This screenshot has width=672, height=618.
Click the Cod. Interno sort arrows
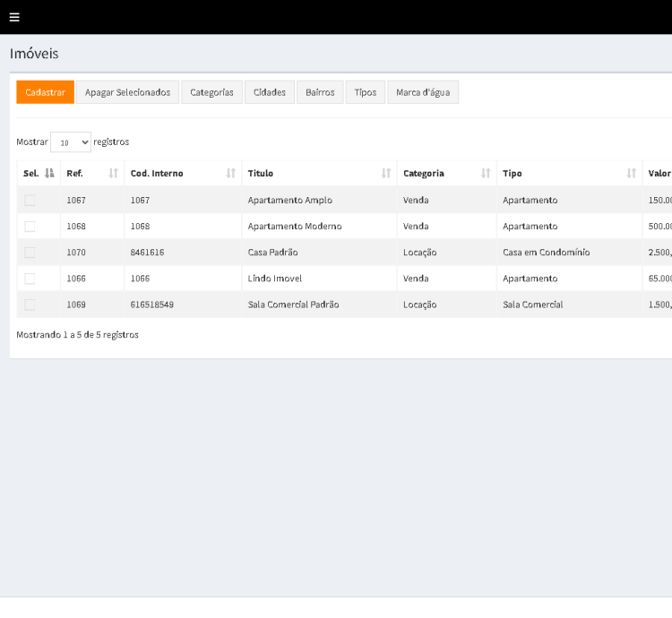pyautogui.click(x=231, y=174)
